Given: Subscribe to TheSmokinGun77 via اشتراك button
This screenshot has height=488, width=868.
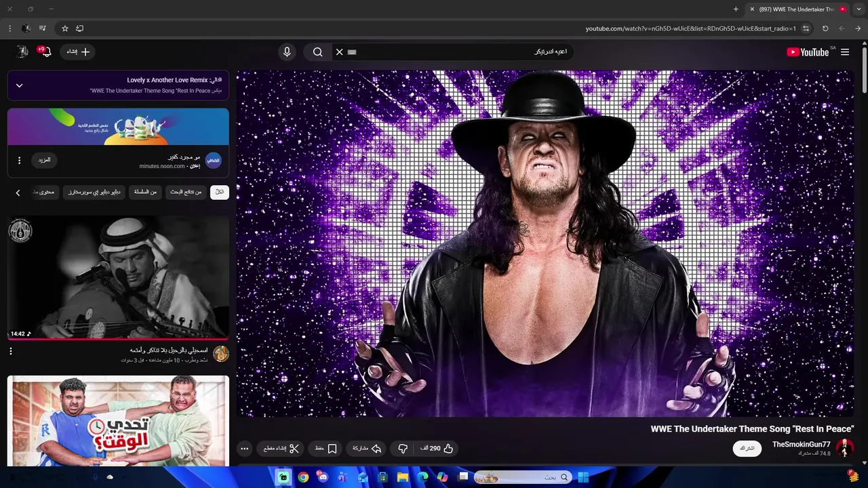Looking at the screenshot, I should [x=747, y=449].
